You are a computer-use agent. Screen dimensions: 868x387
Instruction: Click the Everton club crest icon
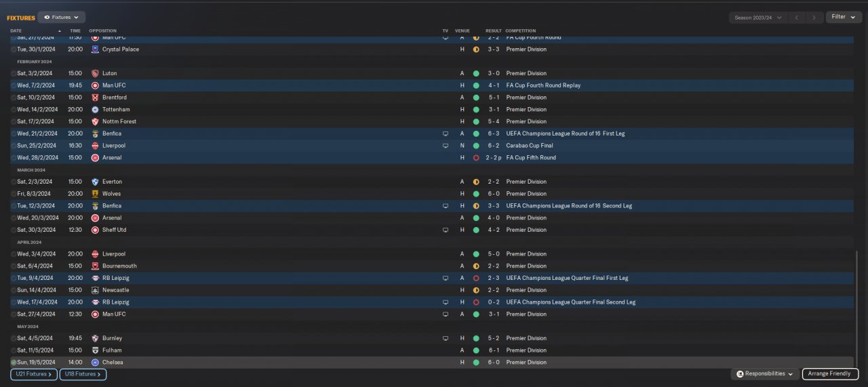pyautogui.click(x=96, y=182)
